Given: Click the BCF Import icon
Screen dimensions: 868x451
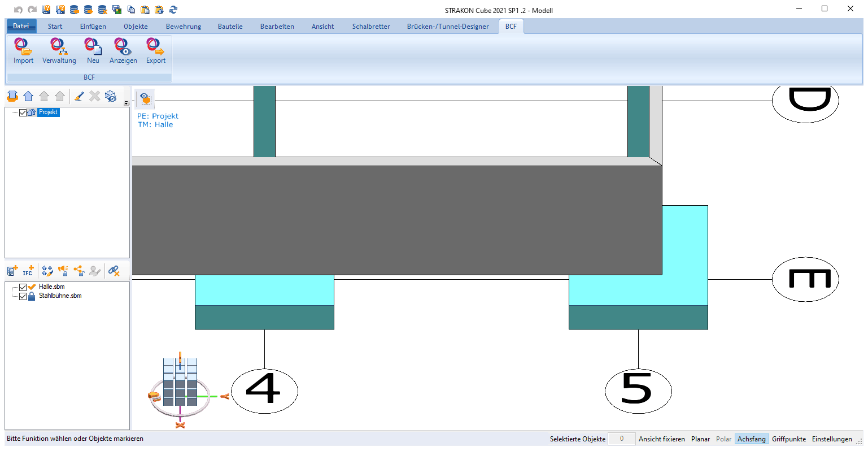Looking at the screenshot, I should click(23, 47).
